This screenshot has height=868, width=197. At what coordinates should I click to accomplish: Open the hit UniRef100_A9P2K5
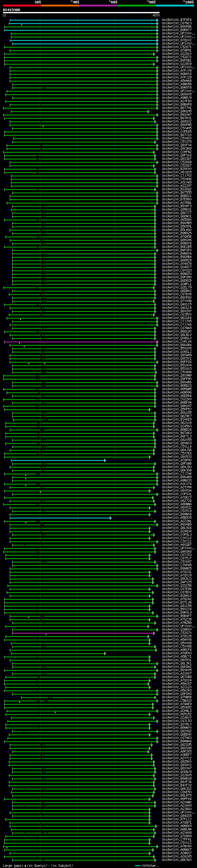(x=176, y=751)
